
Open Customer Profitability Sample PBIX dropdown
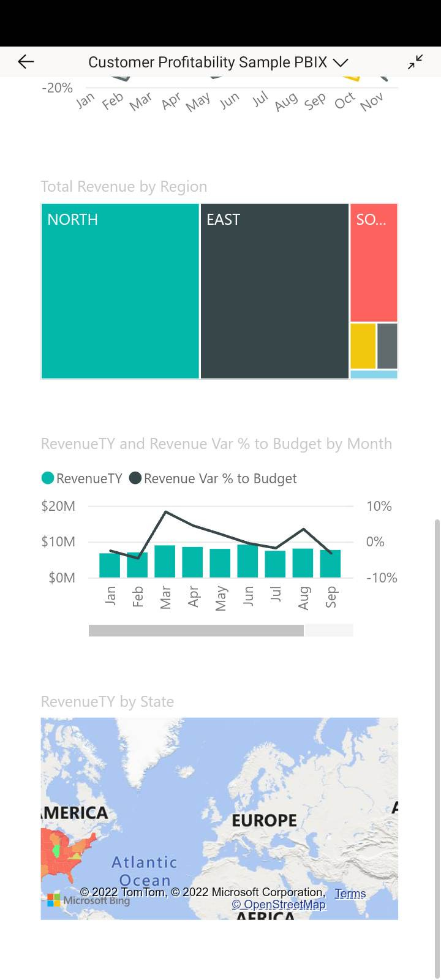(x=218, y=62)
